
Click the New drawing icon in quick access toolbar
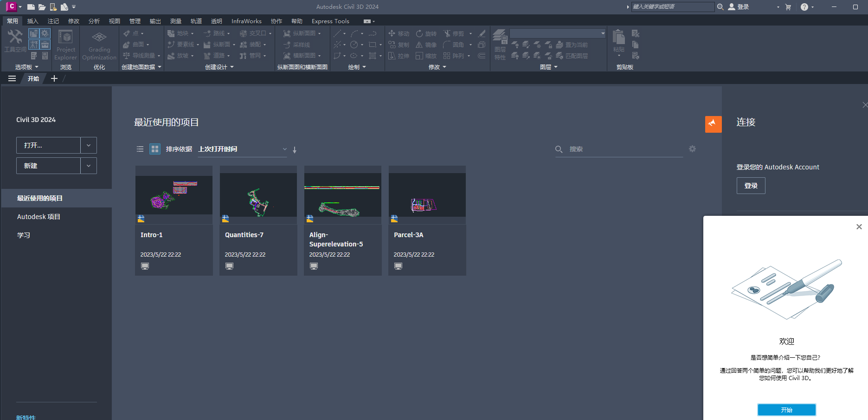pyautogui.click(x=31, y=7)
